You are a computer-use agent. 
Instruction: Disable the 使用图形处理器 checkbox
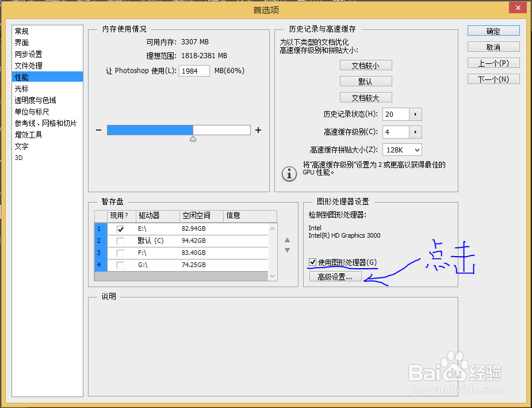tap(312, 262)
